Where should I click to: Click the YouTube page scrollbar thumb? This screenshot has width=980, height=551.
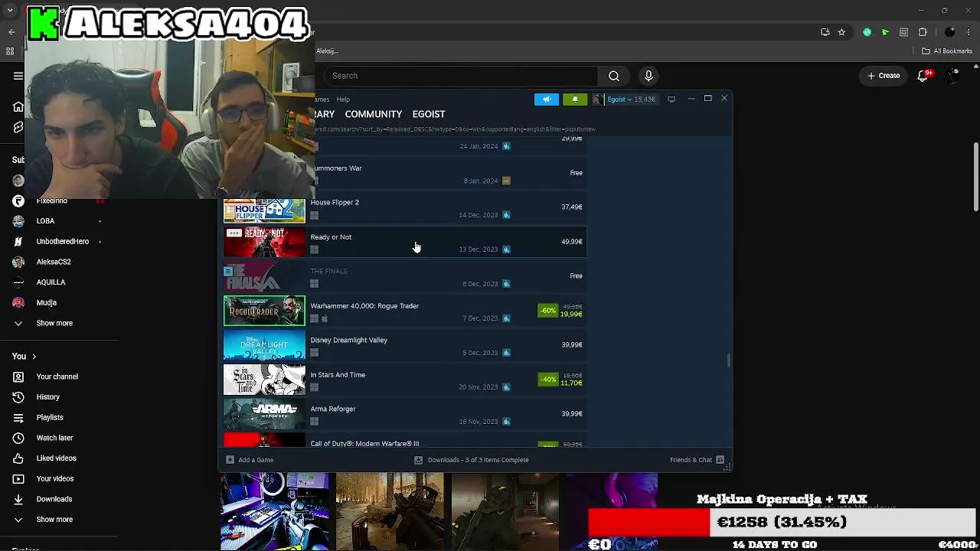click(x=976, y=176)
